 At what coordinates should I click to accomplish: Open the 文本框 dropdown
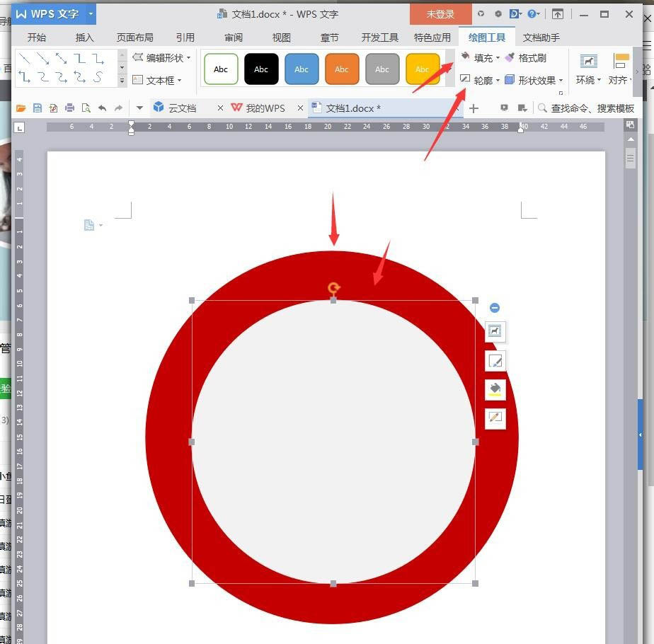180,80
